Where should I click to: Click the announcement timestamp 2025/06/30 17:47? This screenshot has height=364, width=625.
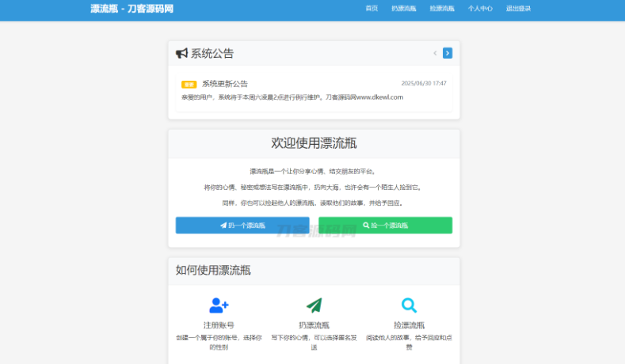[x=424, y=83]
